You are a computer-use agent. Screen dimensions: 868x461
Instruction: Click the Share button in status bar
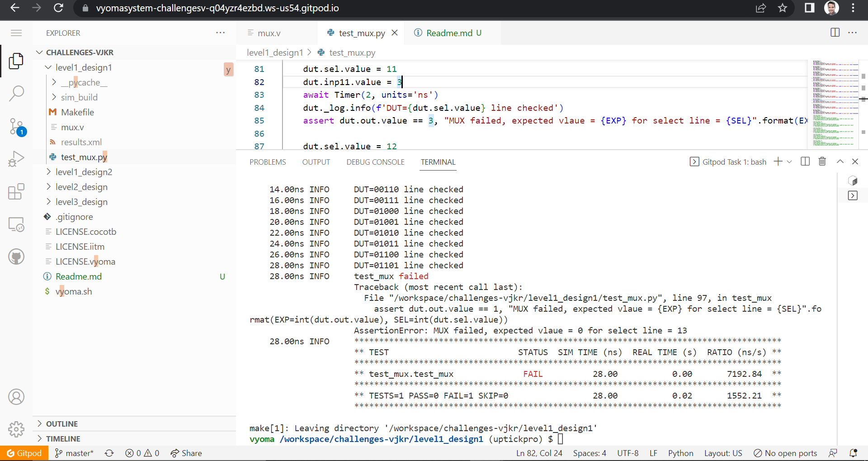(186, 453)
